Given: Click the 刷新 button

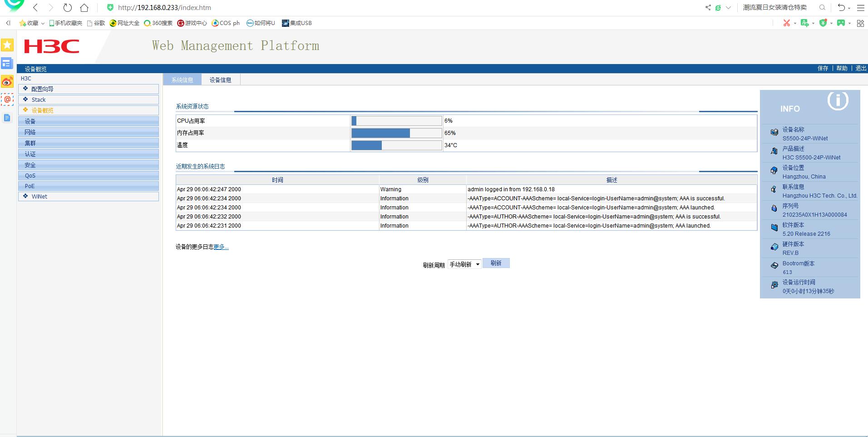Looking at the screenshot, I should (x=496, y=263).
